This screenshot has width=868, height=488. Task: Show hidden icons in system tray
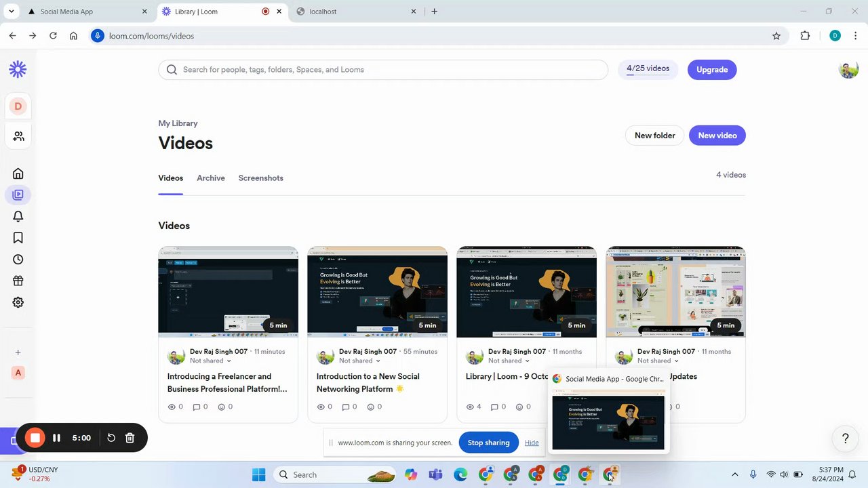point(734,474)
